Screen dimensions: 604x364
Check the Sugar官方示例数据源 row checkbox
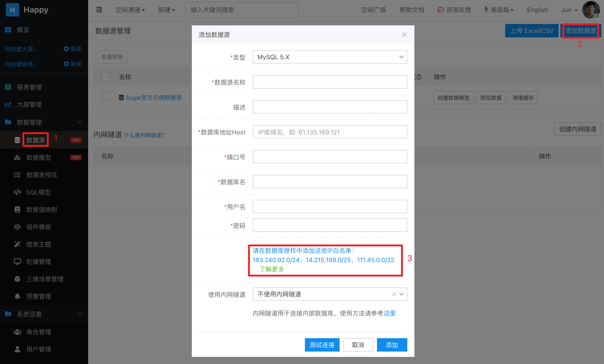click(105, 97)
